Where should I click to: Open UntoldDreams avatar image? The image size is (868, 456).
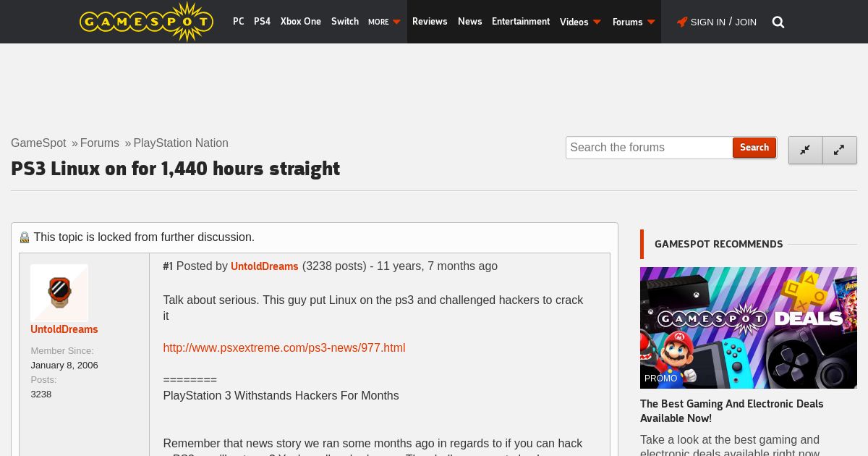coord(59,292)
